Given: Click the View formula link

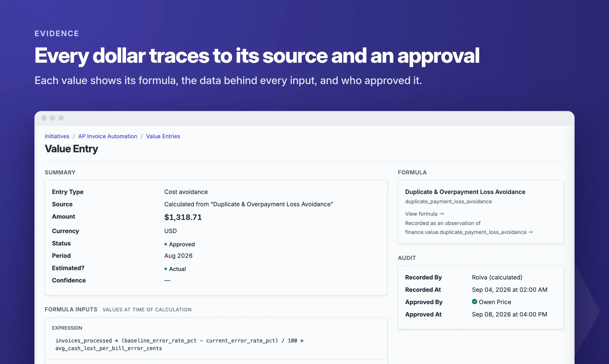Looking at the screenshot, I should 424,214.
